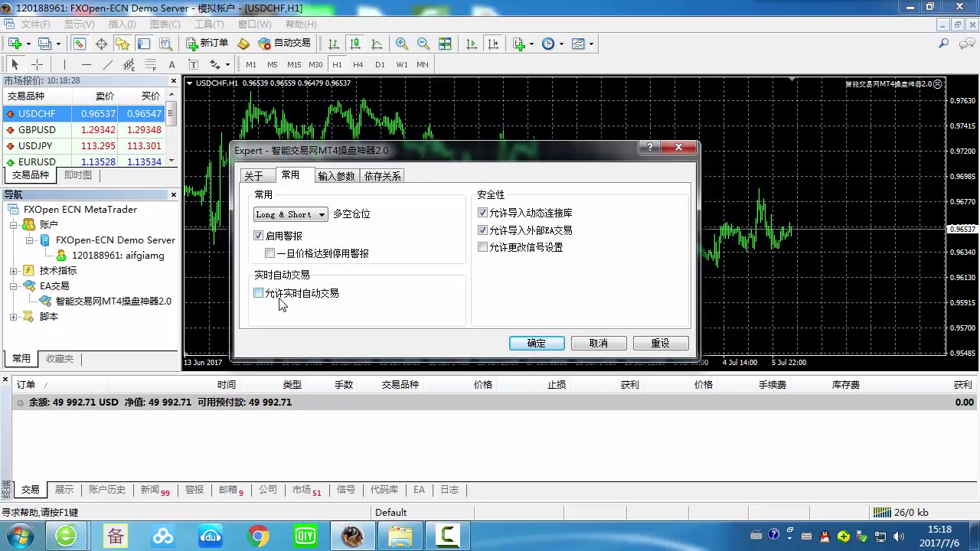Click the New Chart toolbar icon

[x=15, y=44]
